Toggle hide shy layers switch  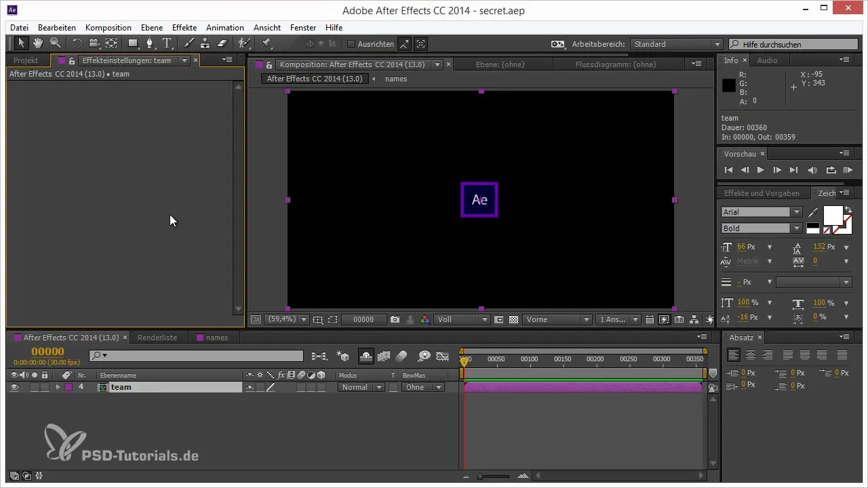[366, 355]
